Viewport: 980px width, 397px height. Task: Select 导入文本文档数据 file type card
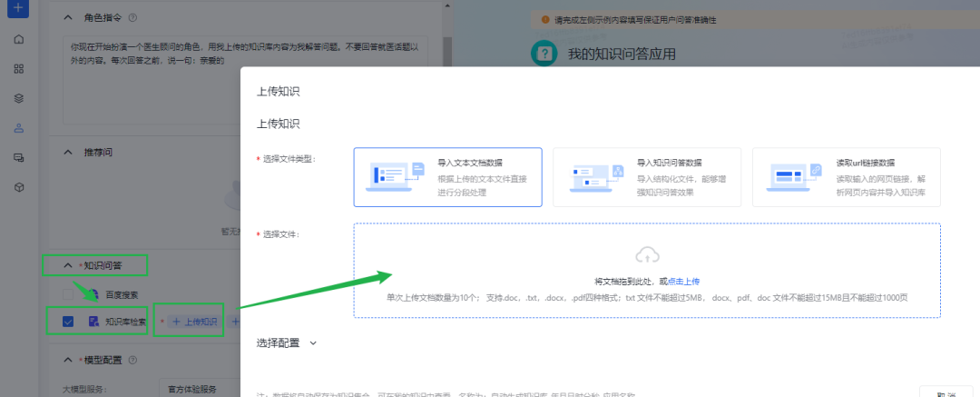447,177
